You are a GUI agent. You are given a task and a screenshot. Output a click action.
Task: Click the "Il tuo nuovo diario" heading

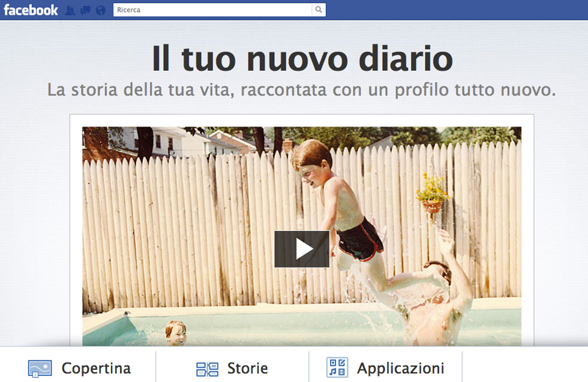(x=302, y=58)
